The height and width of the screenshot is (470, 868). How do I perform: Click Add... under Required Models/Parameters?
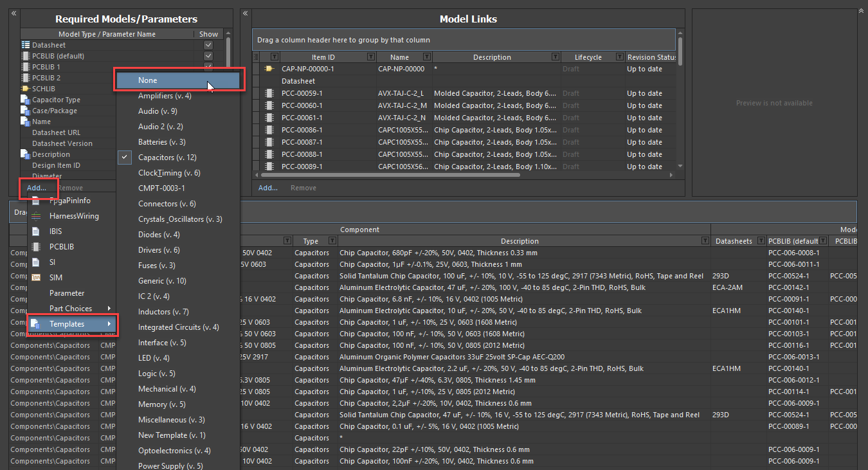coord(37,188)
